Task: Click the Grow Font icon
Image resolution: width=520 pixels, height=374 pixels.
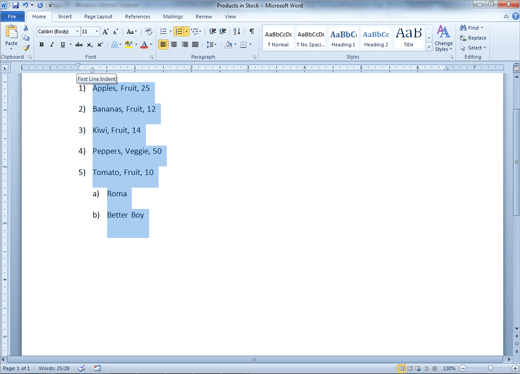Action: [105, 32]
